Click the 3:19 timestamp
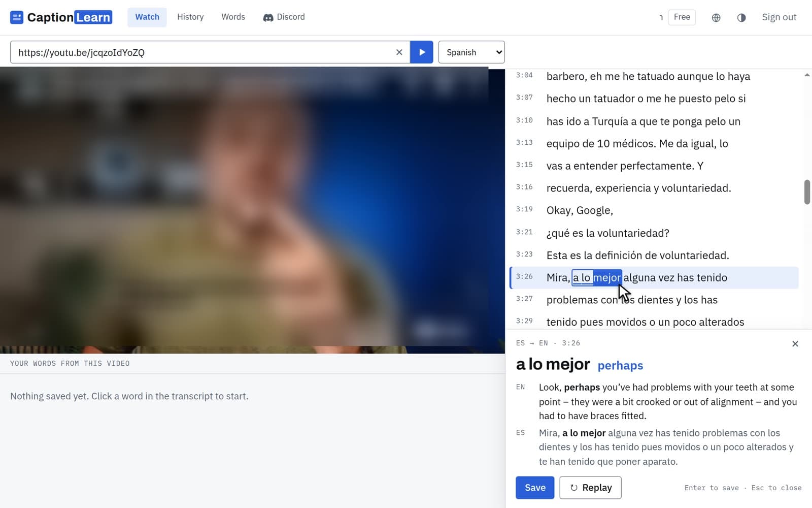Screen dimensions: 812x508 524,209
